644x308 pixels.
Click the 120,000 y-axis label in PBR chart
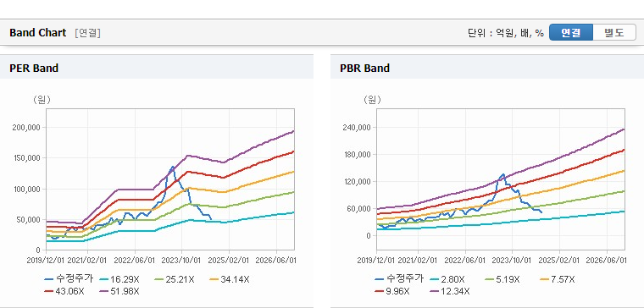tap(357, 182)
